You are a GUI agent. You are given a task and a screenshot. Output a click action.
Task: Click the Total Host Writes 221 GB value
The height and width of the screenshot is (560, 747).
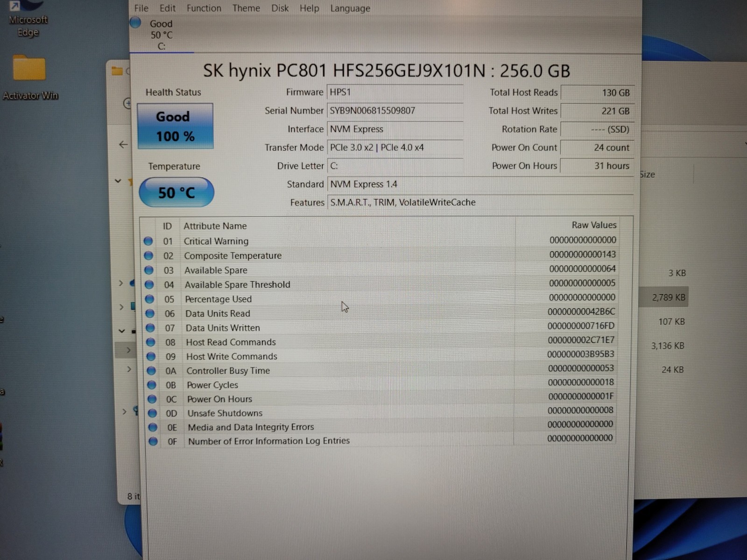(x=597, y=111)
